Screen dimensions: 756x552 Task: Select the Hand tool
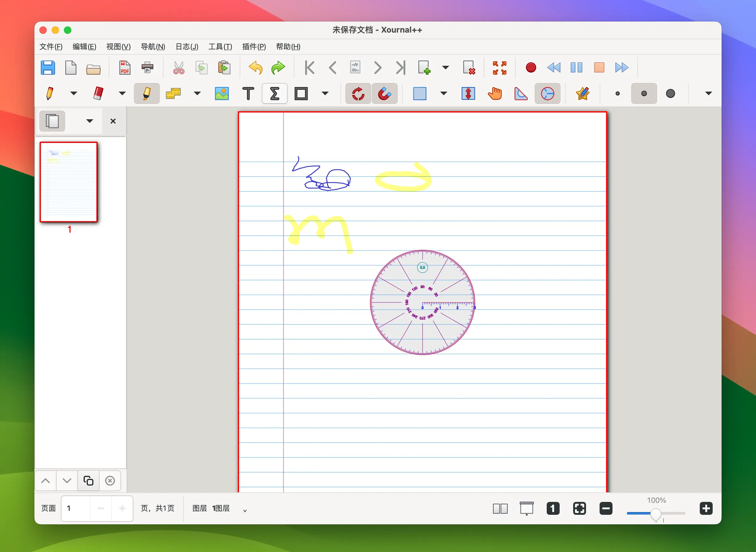tap(494, 93)
